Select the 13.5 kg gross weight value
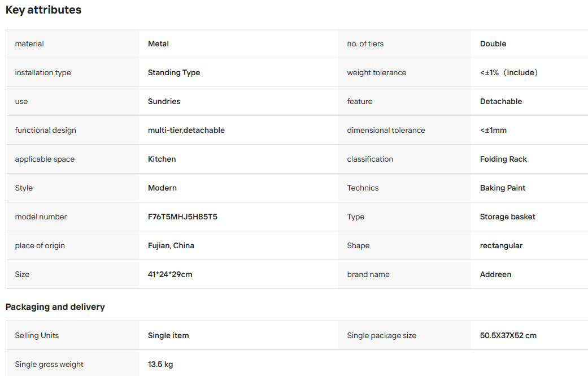588x376 pixels. tap(160, 364)
